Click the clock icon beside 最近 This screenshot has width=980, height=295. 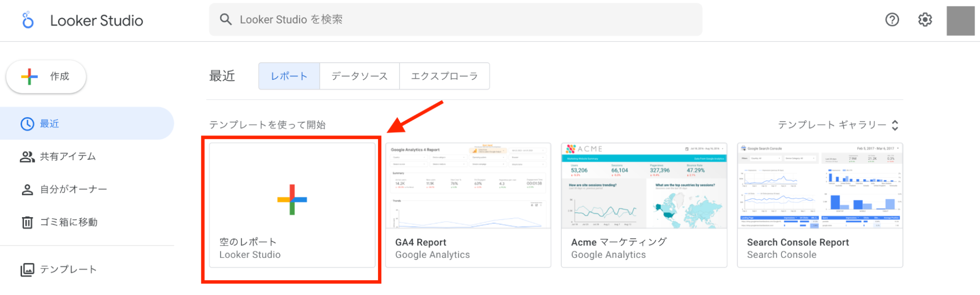pyautogui.click(x=27, y=124)
